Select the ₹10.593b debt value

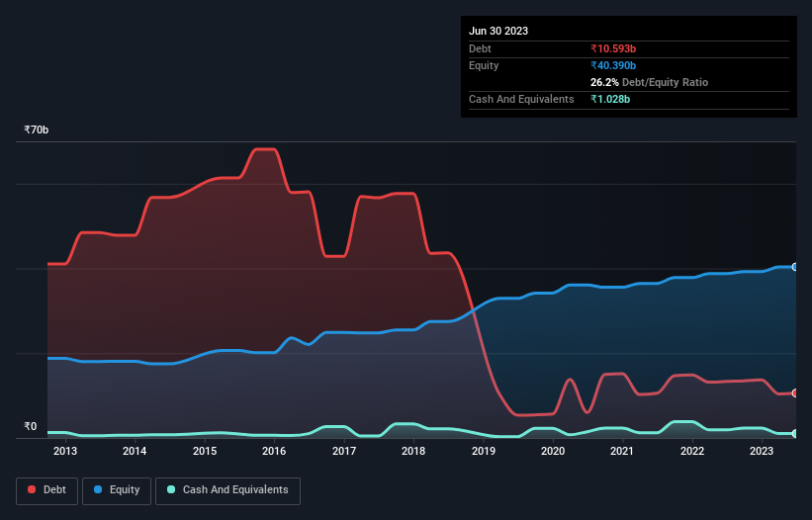[613, 48]
